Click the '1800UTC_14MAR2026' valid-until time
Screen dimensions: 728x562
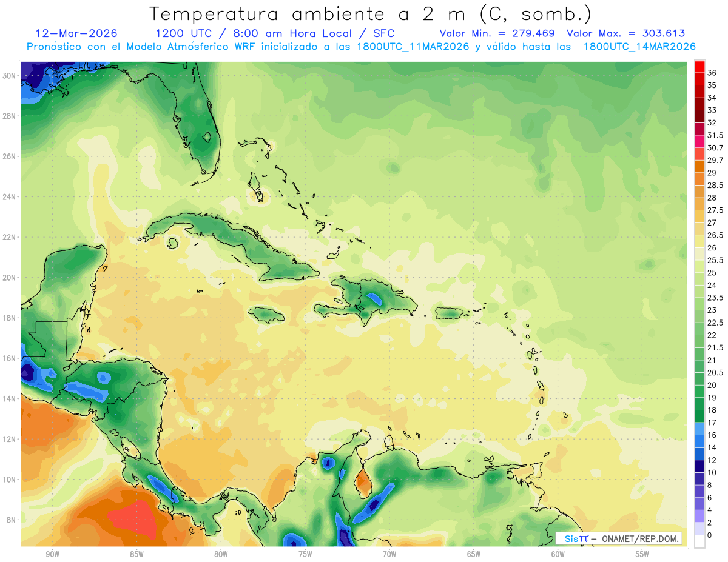[639, 47]
